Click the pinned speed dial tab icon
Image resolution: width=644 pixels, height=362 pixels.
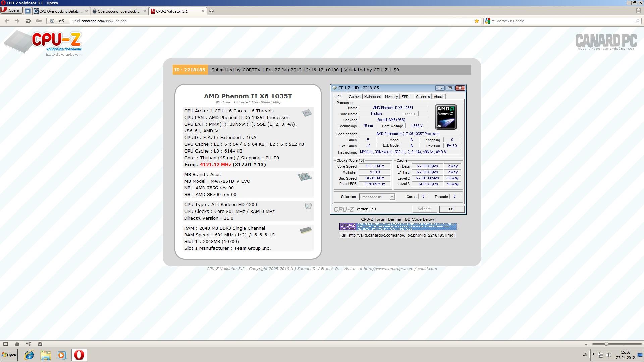[28, 11]
